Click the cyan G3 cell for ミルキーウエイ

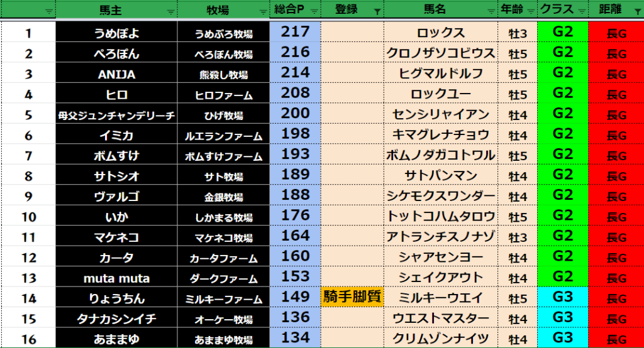pyautogui.click(x=563, y=296)
